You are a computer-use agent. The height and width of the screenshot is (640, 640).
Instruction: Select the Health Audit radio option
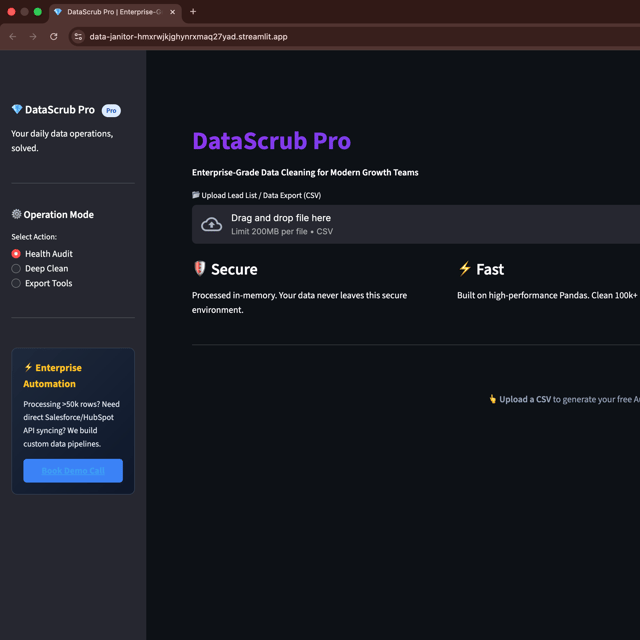point(42,254)
